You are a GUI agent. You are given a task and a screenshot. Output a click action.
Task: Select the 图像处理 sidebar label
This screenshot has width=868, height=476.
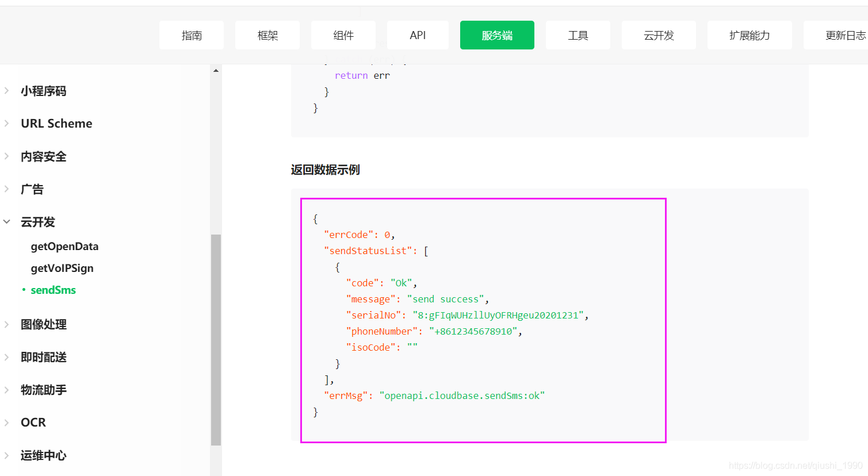(x=44, y=324)
